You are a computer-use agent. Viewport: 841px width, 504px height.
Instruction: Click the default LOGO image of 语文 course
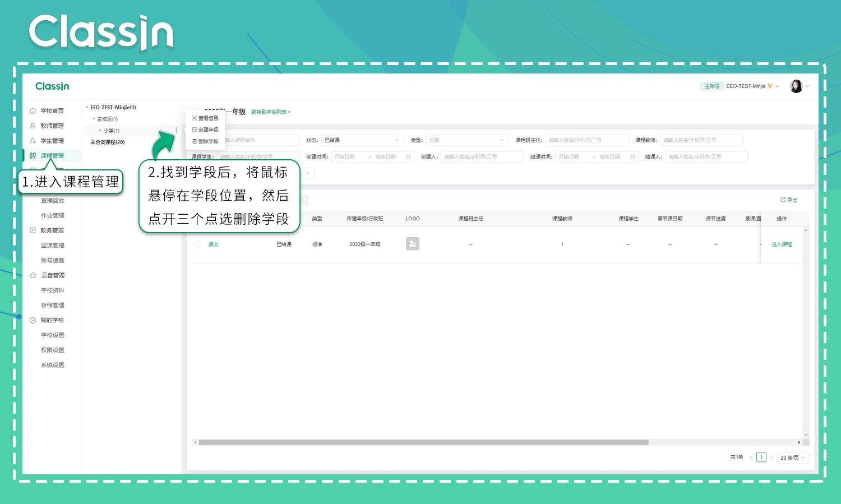(413, 244)
